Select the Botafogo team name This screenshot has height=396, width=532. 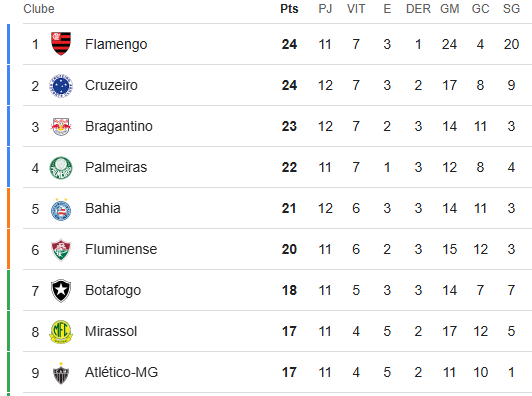pos(113,291)
